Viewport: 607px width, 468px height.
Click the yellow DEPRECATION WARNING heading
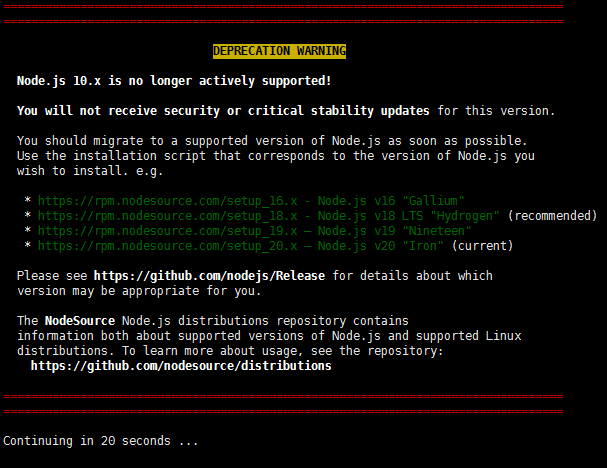279,51
